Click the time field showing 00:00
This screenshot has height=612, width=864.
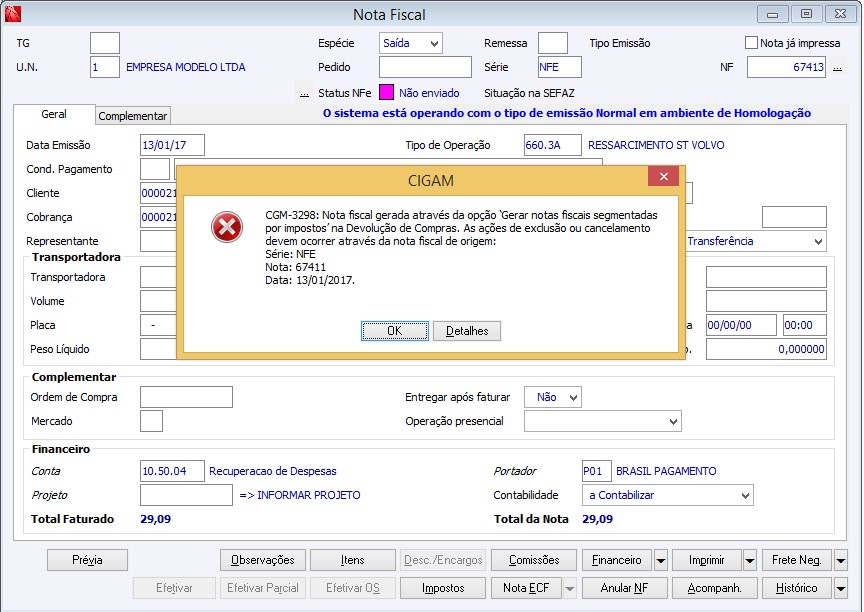(x=805, y=326)
